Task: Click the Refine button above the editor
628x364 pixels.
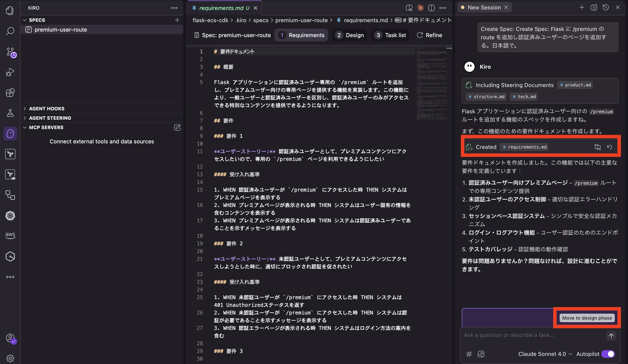Action: tap(429, 35)
